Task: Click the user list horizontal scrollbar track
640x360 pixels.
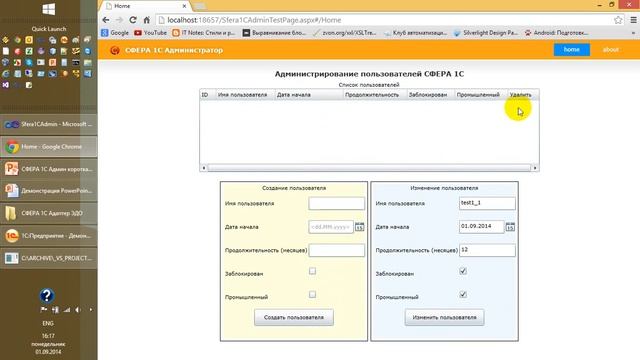Action: click(x=369, y=168)
